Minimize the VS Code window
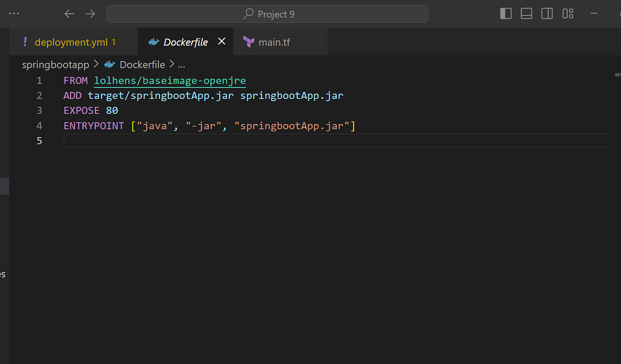The width and height of the screenshot is (621, 364). [x=593, y=14]
